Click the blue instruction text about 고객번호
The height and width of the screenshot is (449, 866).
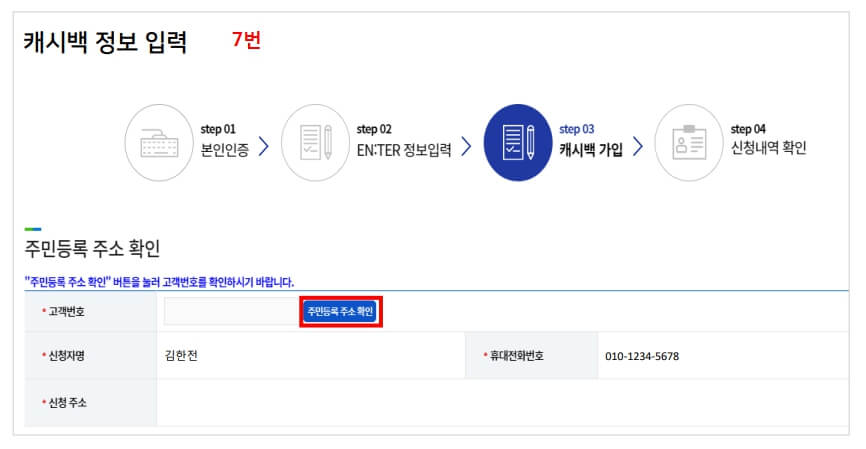coord(159,282)
